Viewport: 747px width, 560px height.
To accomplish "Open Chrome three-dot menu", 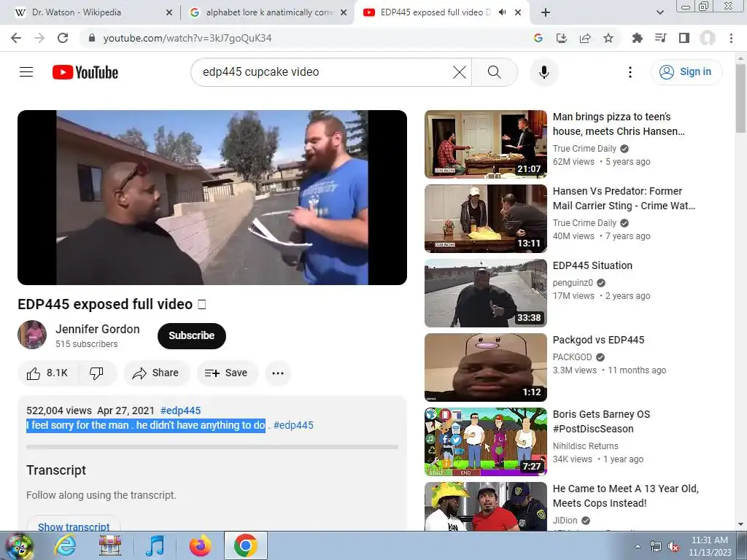I will tap(731, 38).
